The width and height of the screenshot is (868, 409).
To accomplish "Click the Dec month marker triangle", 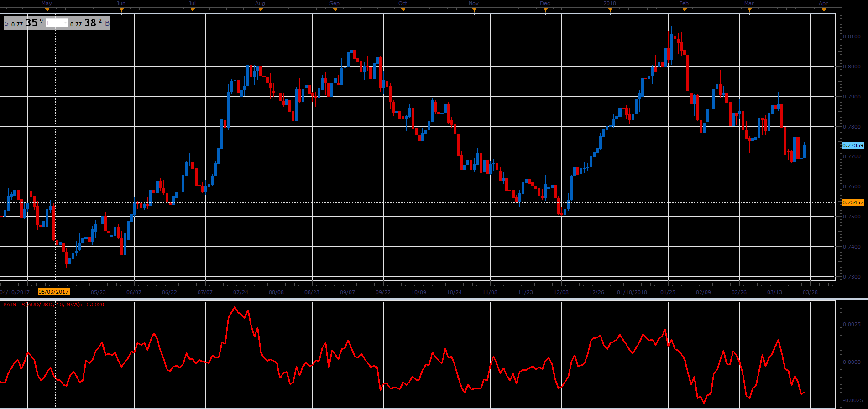I will (545, 10).
